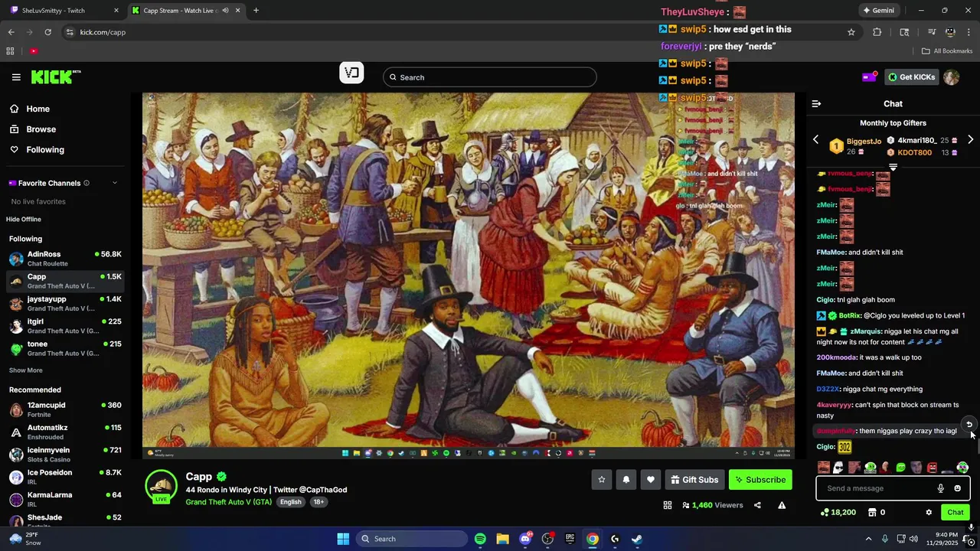Click the chat scroll-to-bottom arrow button
This screenshot has height=551, width=980.
(x=969, y=425)
